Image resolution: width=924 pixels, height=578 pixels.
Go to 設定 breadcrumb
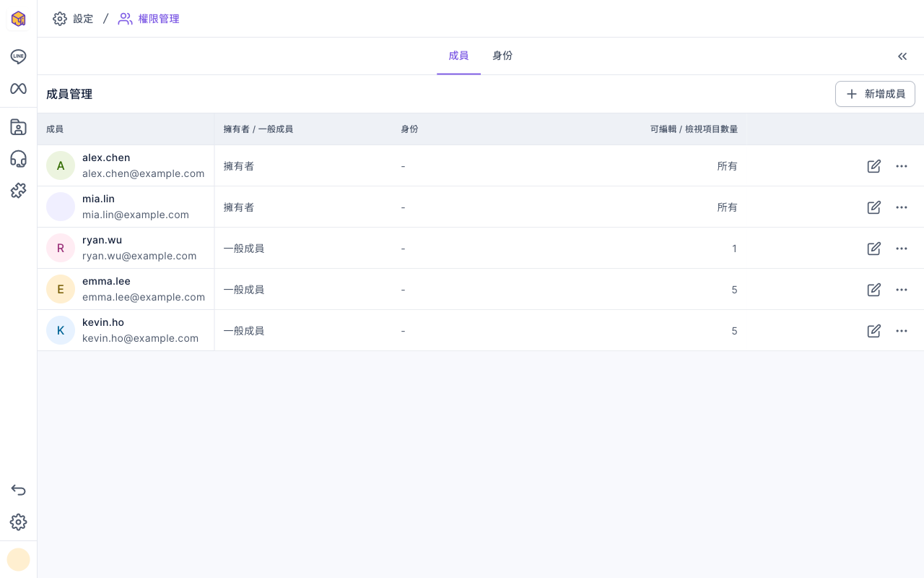coord(73,19)
